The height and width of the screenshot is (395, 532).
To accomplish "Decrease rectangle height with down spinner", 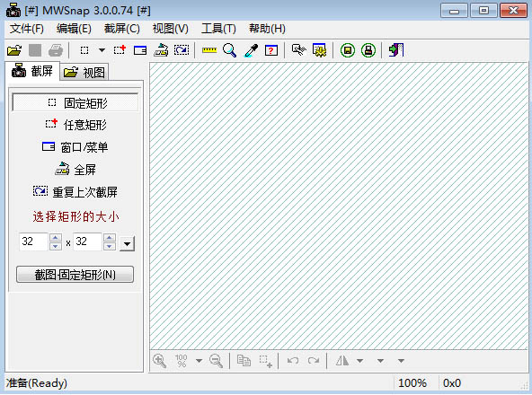I will [x=110, y=247].
